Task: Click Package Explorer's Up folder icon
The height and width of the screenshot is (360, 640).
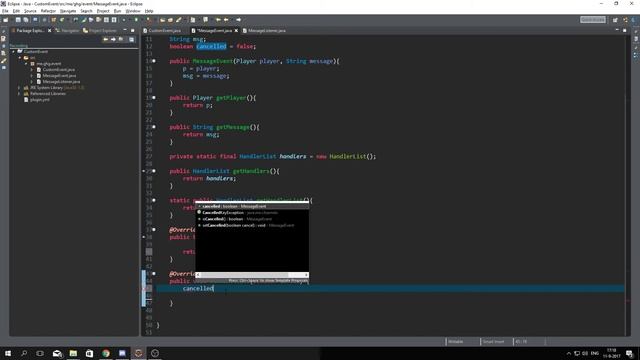Action: [x=121, y=39]
